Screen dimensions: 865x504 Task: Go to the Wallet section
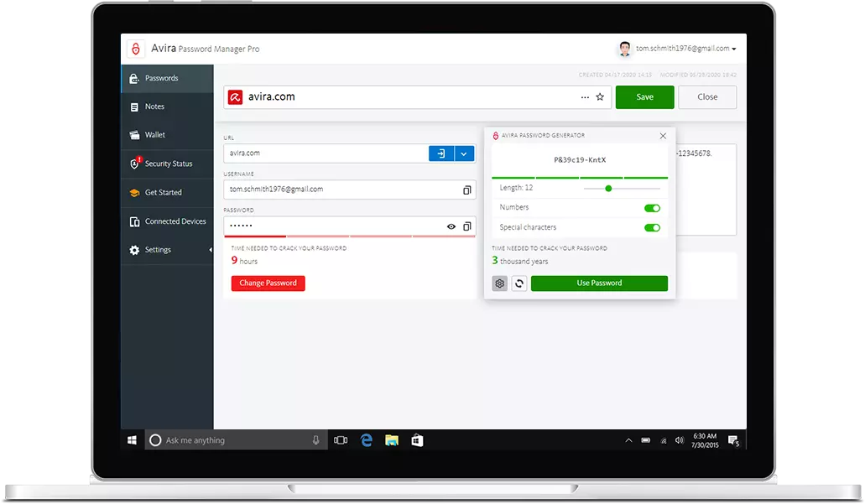[x=155, y=135]
